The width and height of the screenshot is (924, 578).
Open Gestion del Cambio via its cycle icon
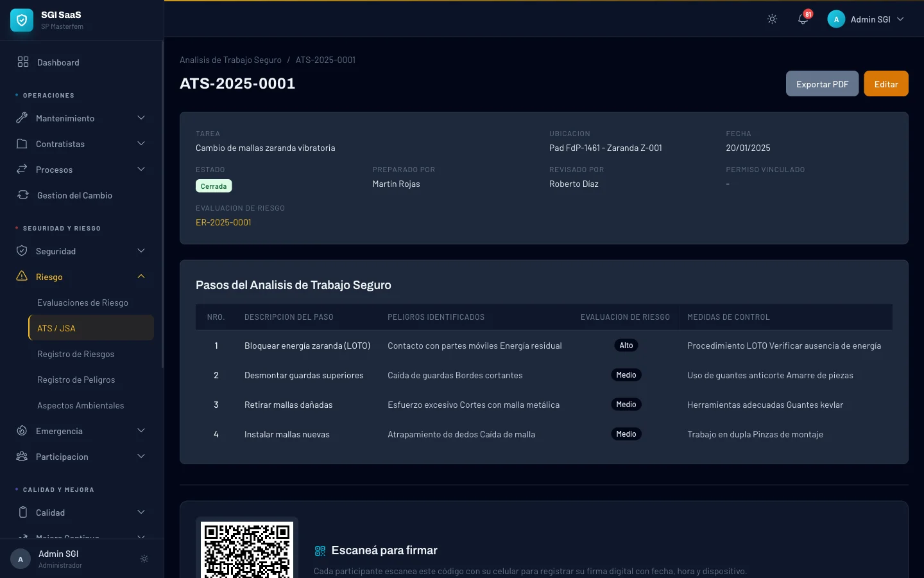22,195
